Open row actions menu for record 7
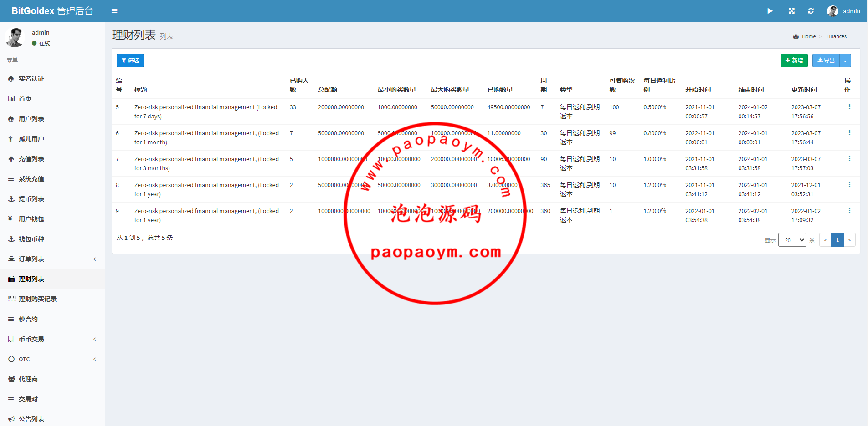 tap(849, 159)
